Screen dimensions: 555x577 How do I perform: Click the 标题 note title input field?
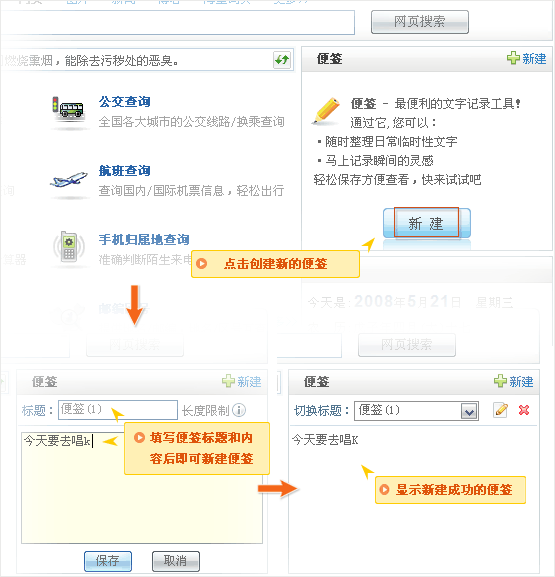[x=118, y=410]
